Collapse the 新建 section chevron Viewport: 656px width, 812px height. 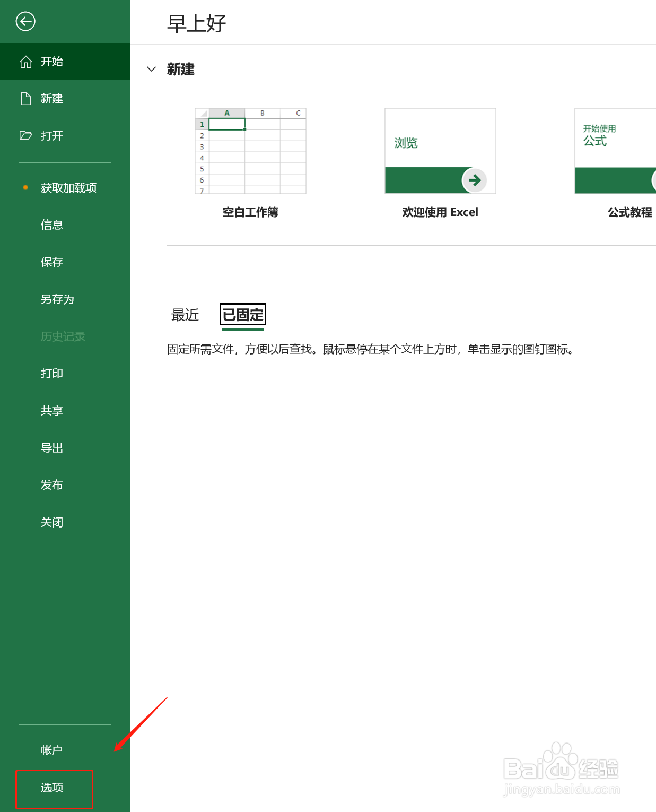(152, 70)
